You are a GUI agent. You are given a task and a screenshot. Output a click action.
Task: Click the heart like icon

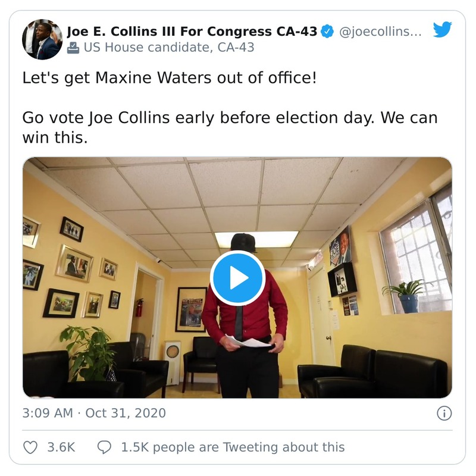(30, 447)
